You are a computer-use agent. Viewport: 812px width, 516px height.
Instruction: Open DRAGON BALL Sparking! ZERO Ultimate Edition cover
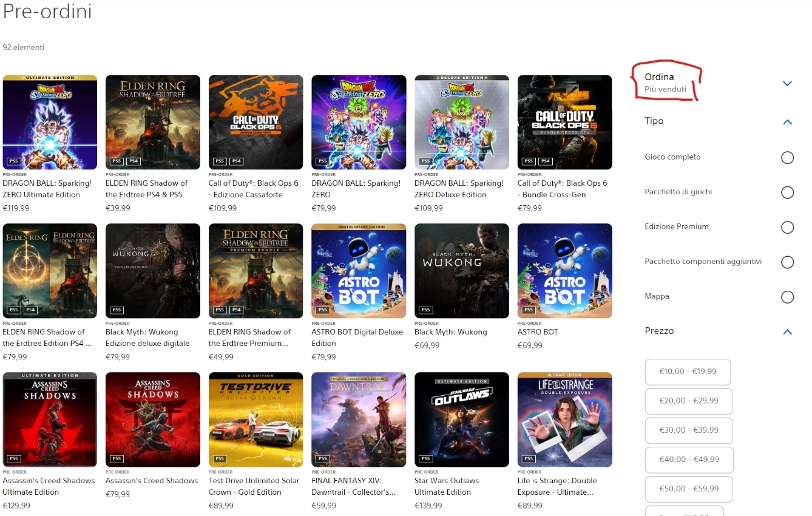(50, 122)
